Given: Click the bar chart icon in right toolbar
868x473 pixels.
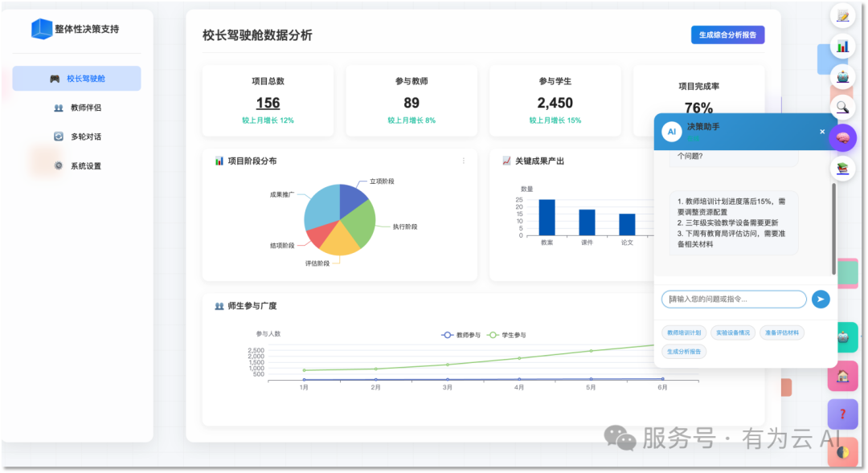Looking at the screenshot, I should coord(841,47).
